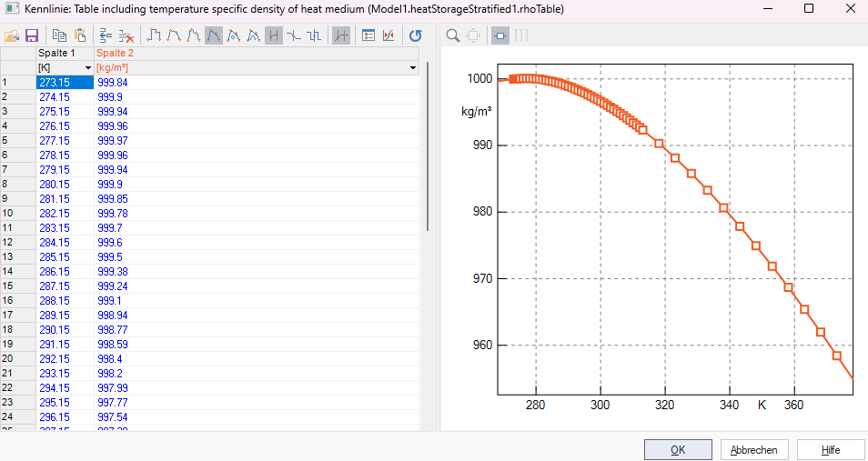Select the density cell 999.97
Screen dimensions: 868x461
(257, 141)
